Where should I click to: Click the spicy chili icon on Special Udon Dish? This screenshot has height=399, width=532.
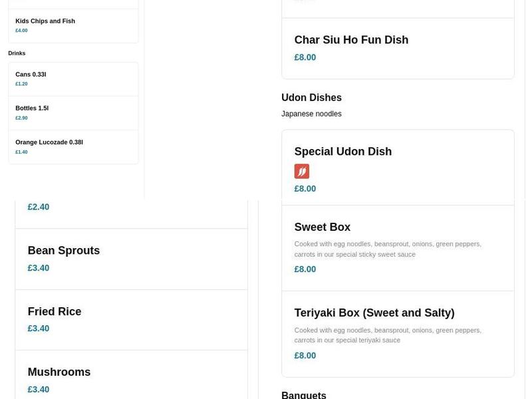[302, 171]
